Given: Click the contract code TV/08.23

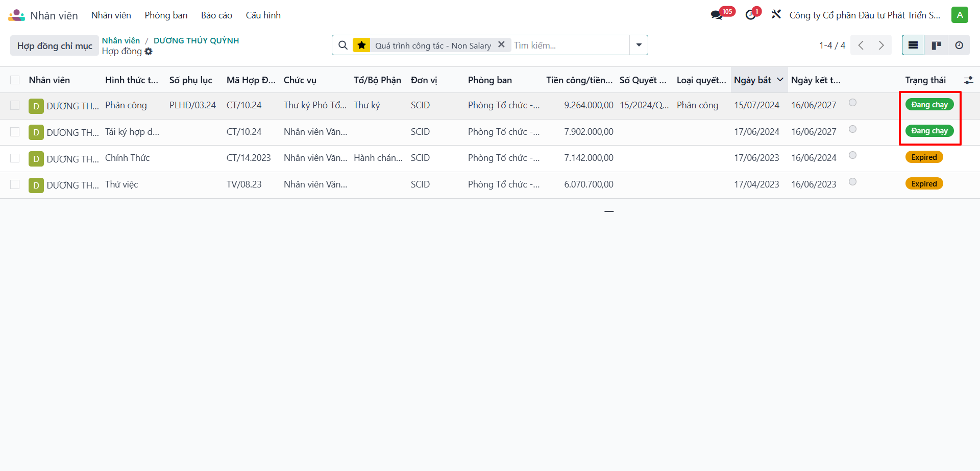Looking at the screenshot, I should [x=244, y=184].
